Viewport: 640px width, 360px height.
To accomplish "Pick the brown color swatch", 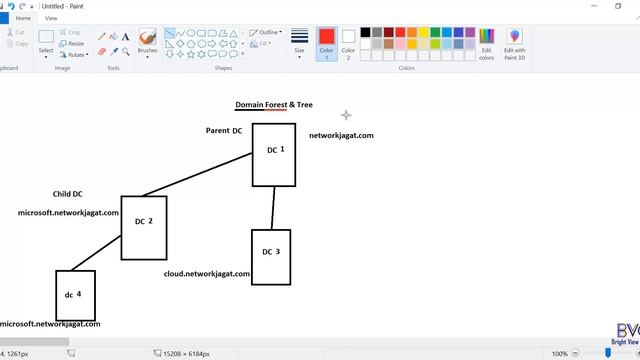I will (389, 44).
